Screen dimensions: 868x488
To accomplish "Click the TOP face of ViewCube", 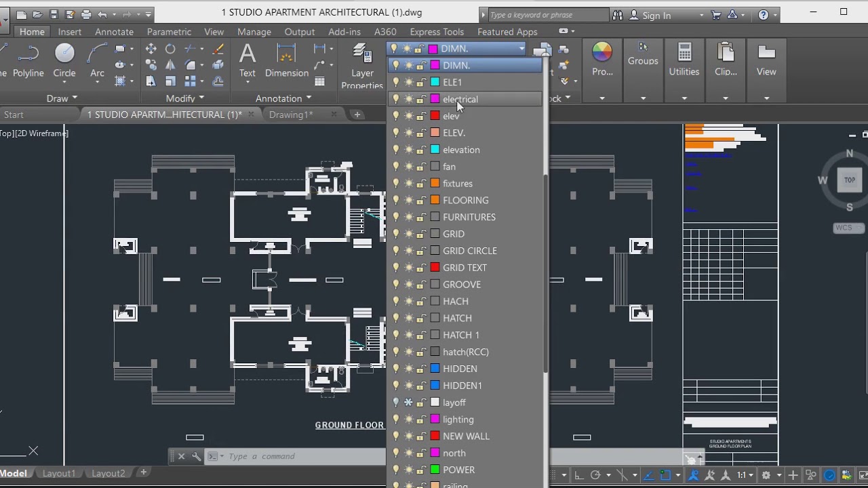I will 850,180.
